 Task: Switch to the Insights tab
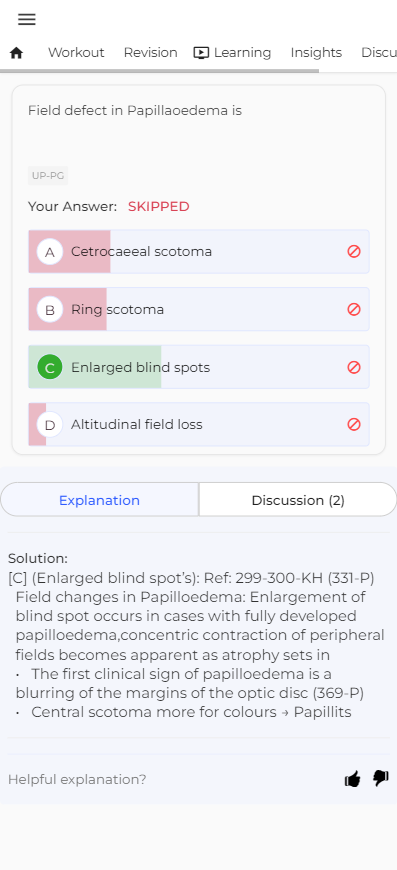(316, 53)
